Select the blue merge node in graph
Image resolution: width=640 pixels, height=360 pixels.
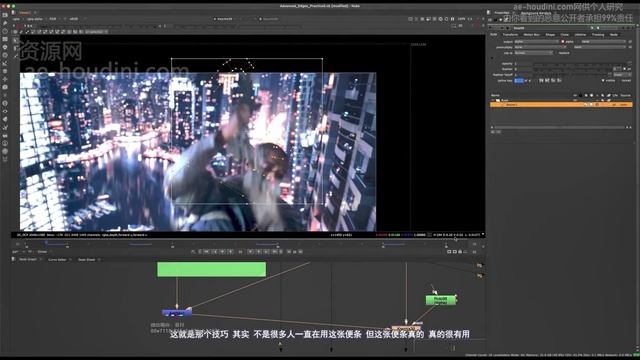pos(176,313)
